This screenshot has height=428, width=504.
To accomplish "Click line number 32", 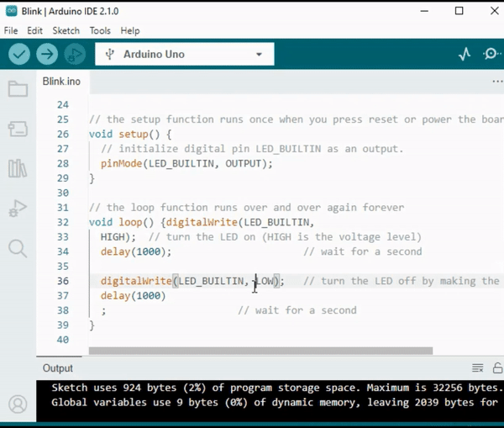I will tap(63, 222).
